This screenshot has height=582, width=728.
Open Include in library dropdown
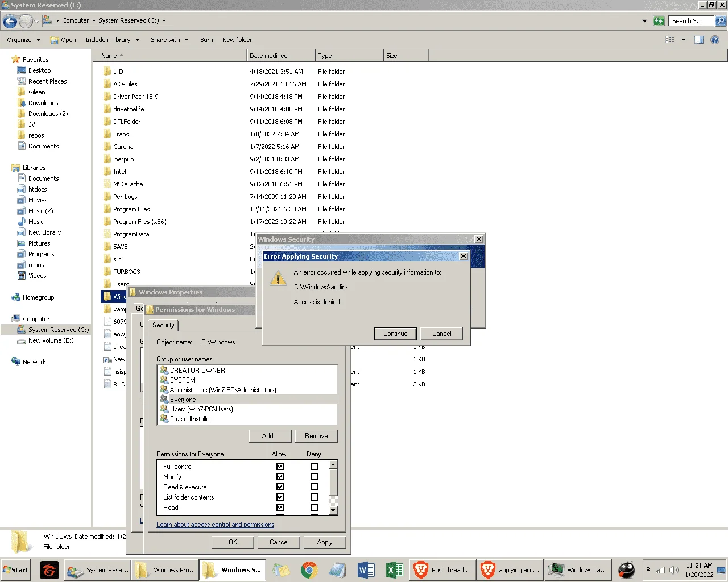click(112, 40)
